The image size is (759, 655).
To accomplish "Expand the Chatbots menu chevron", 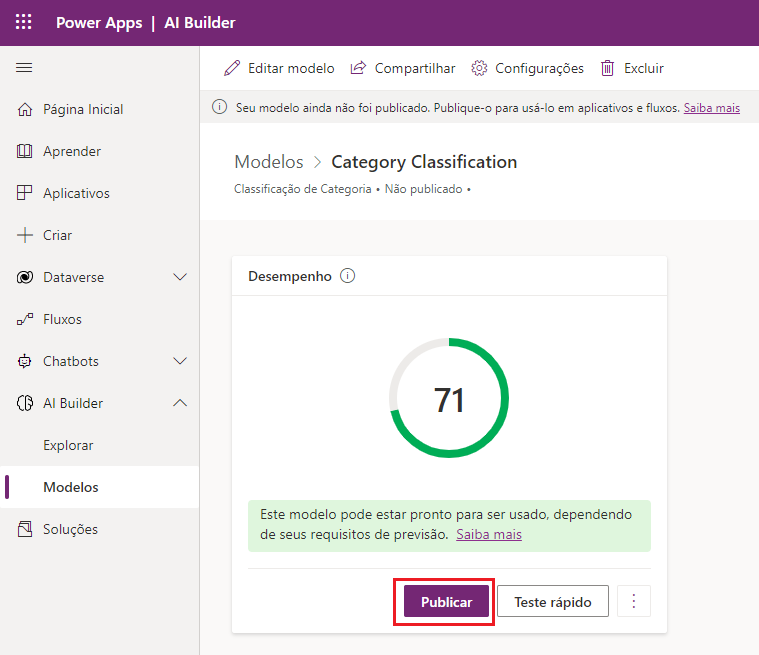I will pyautogui.click(x=180, y=361).
